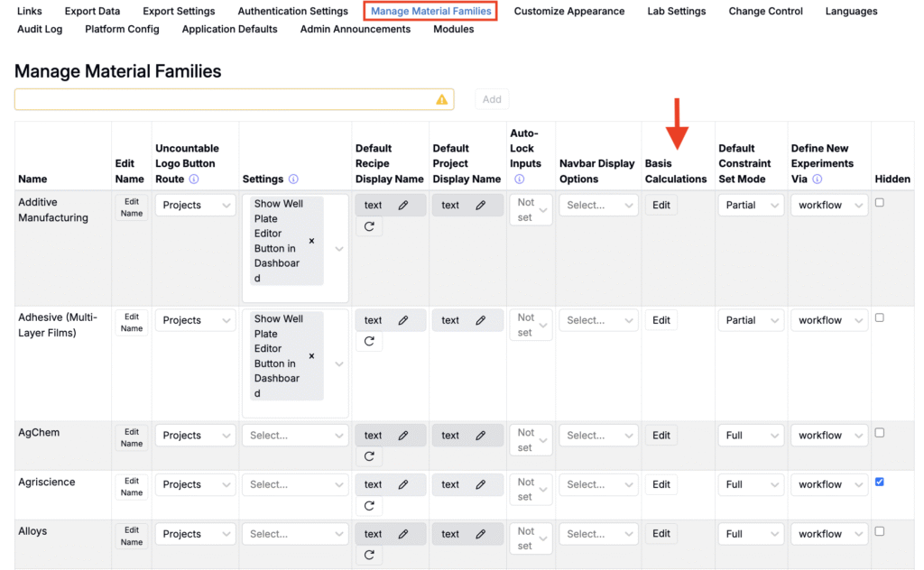Check Hidden box for Additive Manufacturing
This screenshot has height=570, width=924.
click(880, 203)
